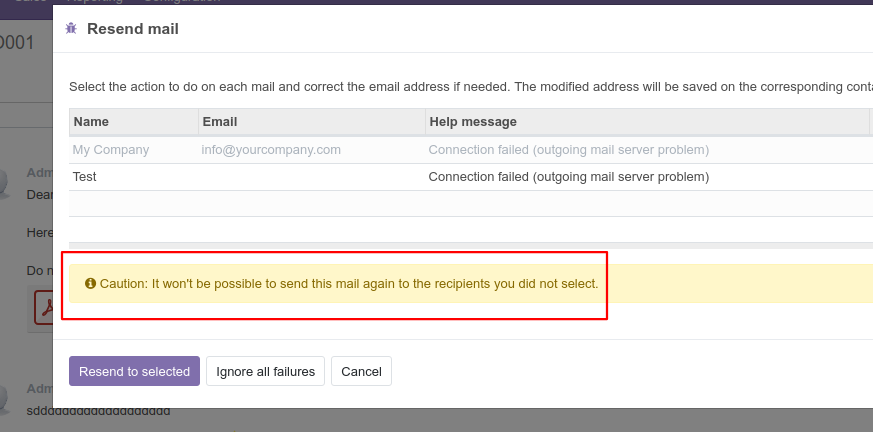Screen dimensions: 873x432
Task: Click the empty email field for Test
Action: coord(312,177)
